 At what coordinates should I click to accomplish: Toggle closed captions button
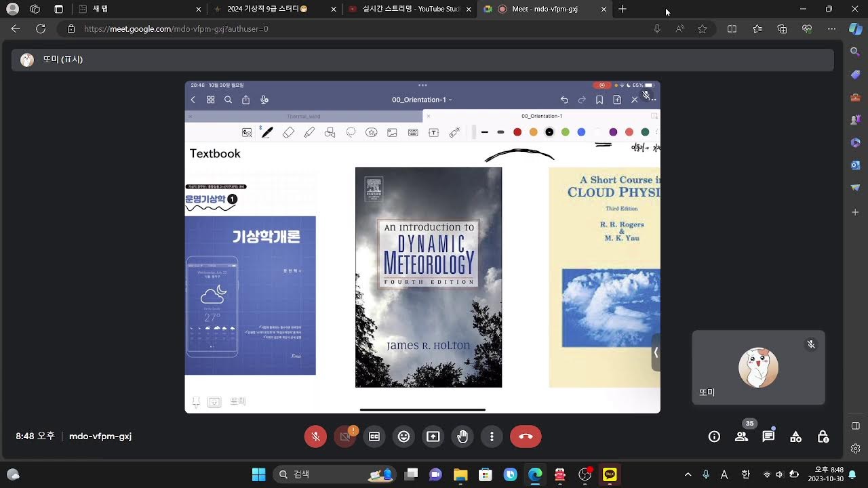374,436
